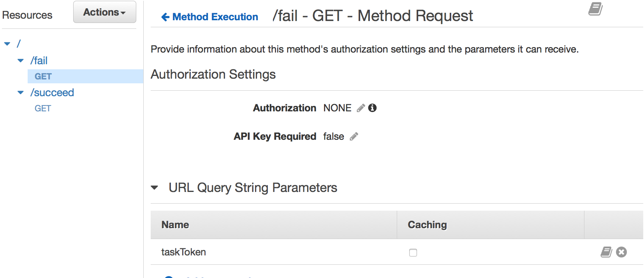The width and height of the screenshot is (644, 278).
Task: Collapse the /succeed resource node
Action: 21,92
